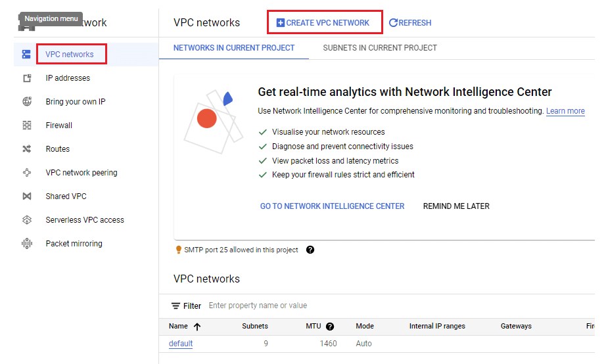Sort by Name column arrow
This screenshot has width=606, height=364.
[x=197, y=327]
